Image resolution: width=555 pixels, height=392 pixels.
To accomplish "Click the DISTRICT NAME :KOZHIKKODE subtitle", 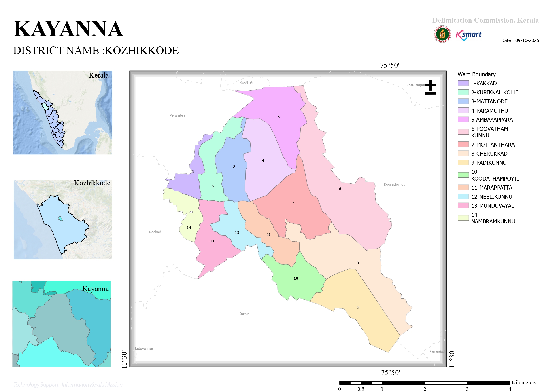I will point(96,51).
